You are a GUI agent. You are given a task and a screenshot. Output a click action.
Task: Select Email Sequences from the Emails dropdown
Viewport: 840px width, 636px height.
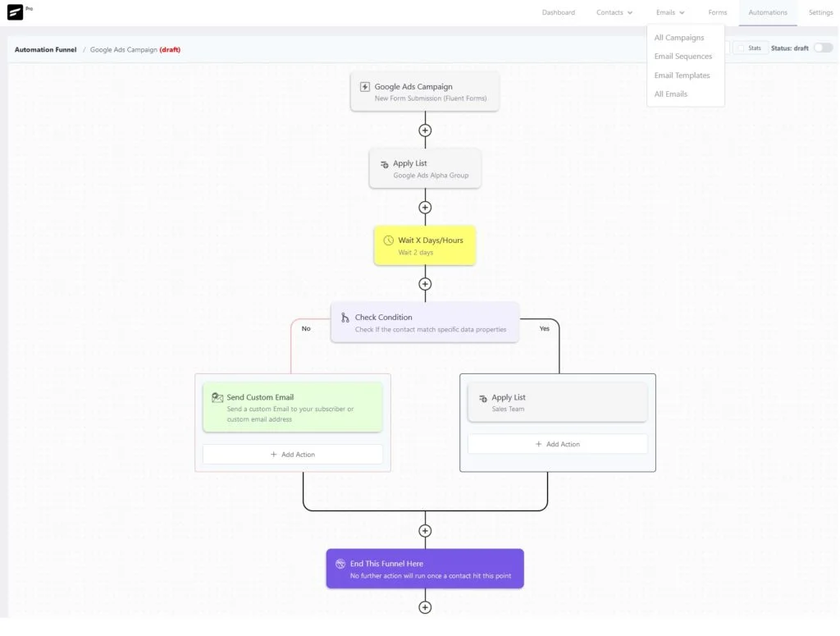683,57
